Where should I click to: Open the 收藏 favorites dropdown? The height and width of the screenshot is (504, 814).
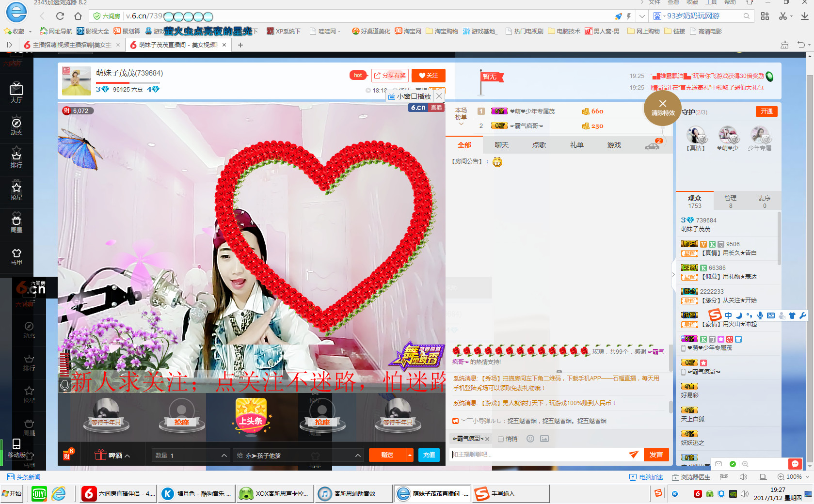pos(30,31)
